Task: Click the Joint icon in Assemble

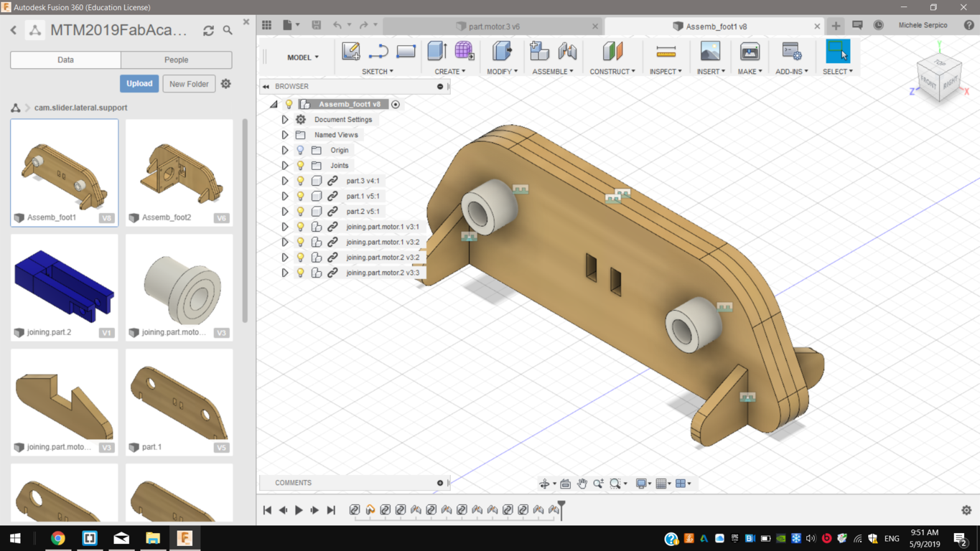Action: click(x=567, y=51)
